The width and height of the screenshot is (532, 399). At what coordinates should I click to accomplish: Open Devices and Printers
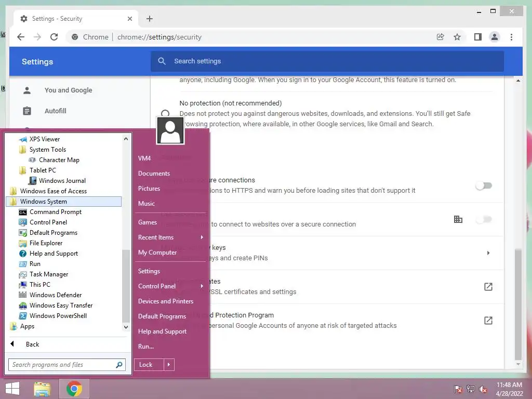tap(166, 301)
